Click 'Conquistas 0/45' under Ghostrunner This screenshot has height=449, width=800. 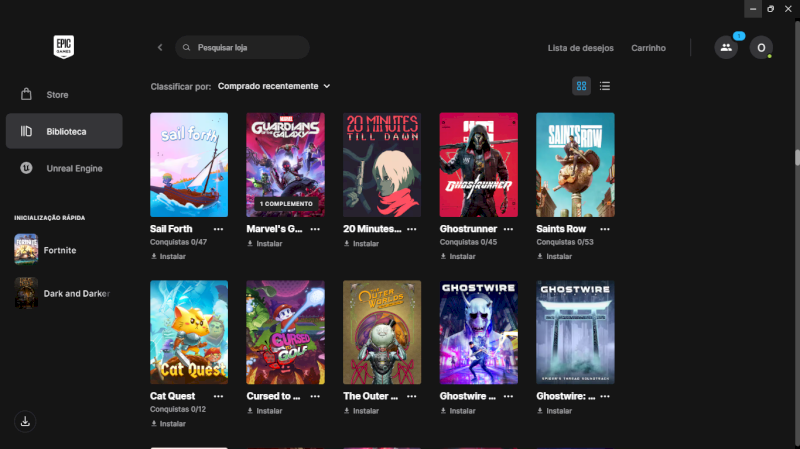click(x=468, y=242)
